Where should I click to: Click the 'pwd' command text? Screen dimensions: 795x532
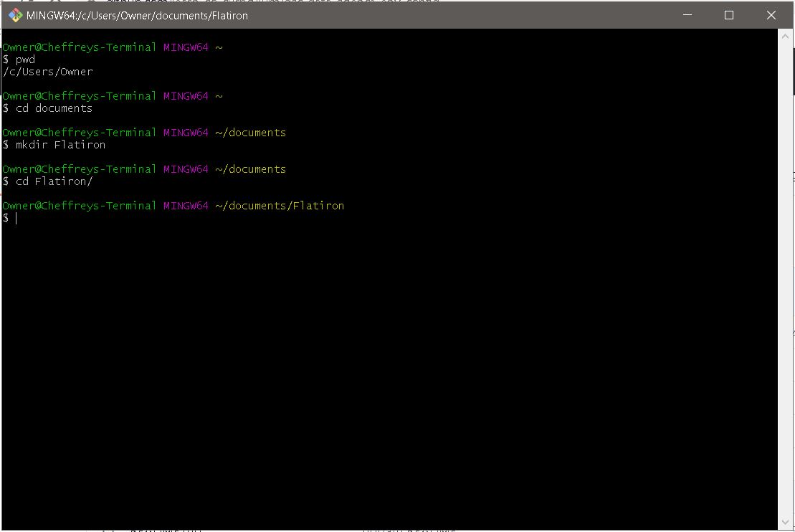25,60
